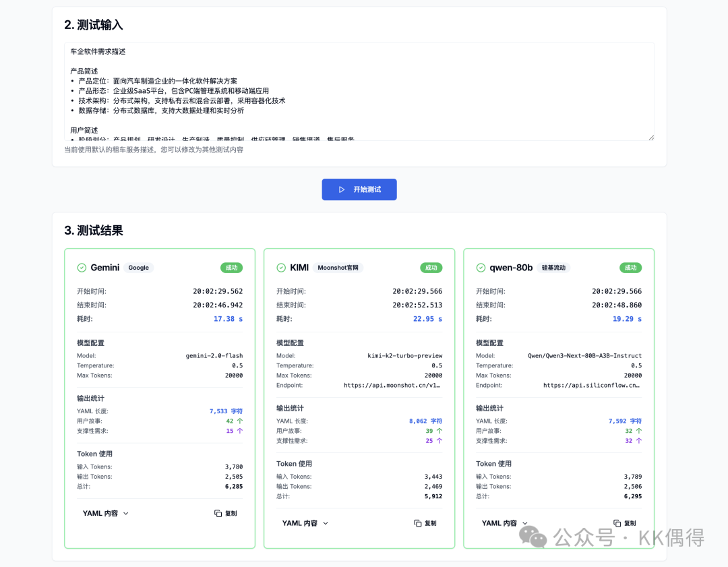Expand YAML 内容 in the qwen-80b card
The height and width of the screenshot is (567, 728).
click(x=504, y=523)
